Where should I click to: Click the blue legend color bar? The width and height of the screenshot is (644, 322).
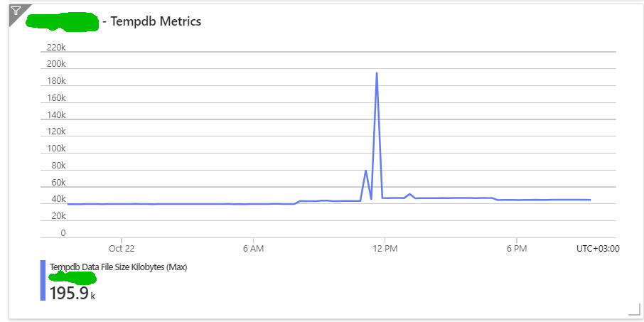(x=43, y=280)
